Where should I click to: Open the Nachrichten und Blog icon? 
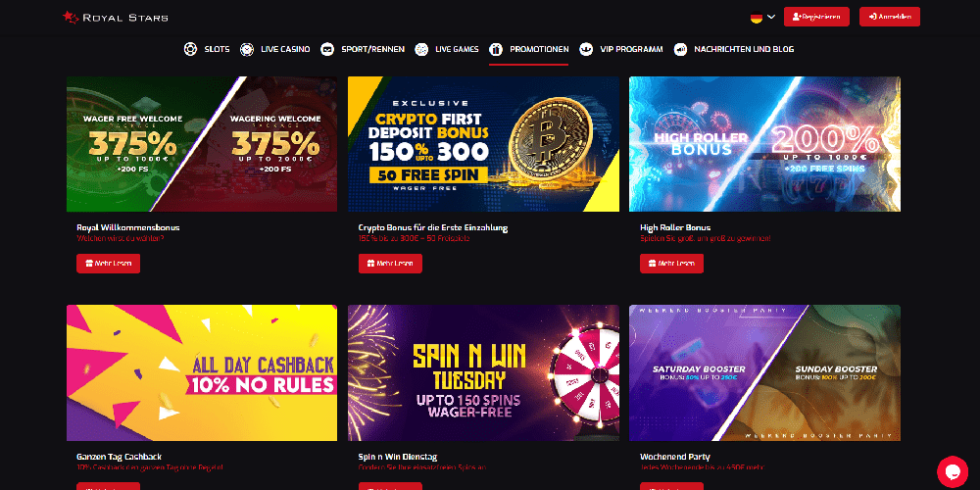tap(681, 49)
